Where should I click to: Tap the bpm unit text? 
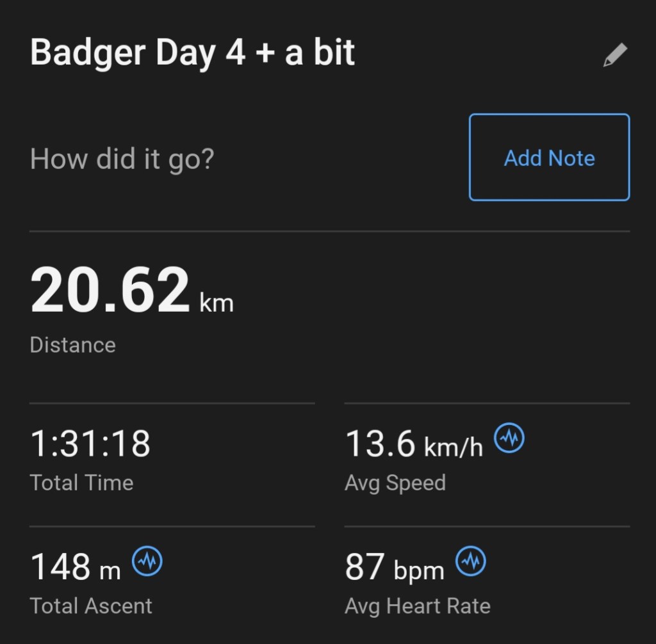418,570
